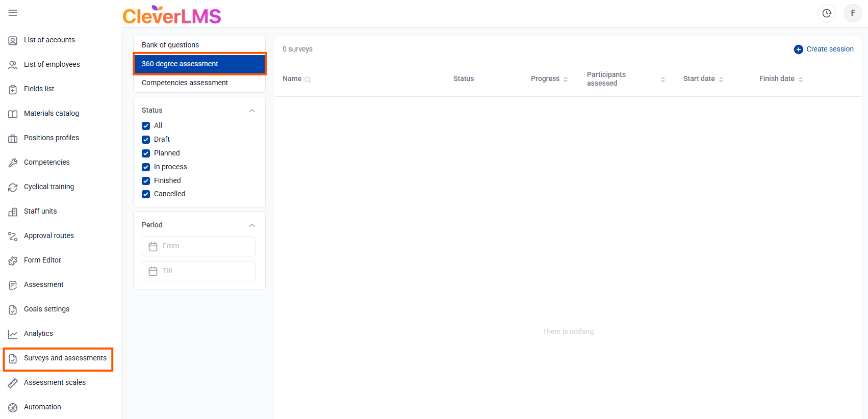This screenshot has height=419, width=868.
Task: Open the history clock icon
Action: pyautogui.click(x=827, y=13)
